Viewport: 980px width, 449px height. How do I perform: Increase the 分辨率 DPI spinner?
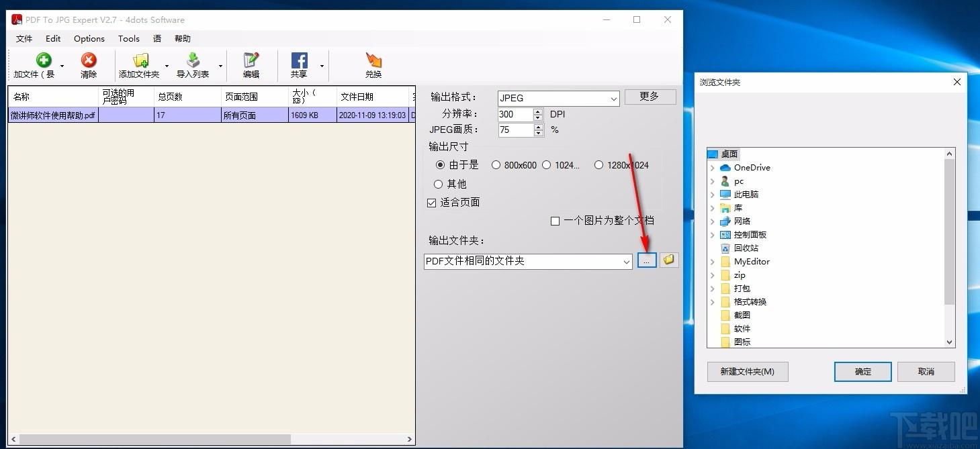[x=537, y=111]
